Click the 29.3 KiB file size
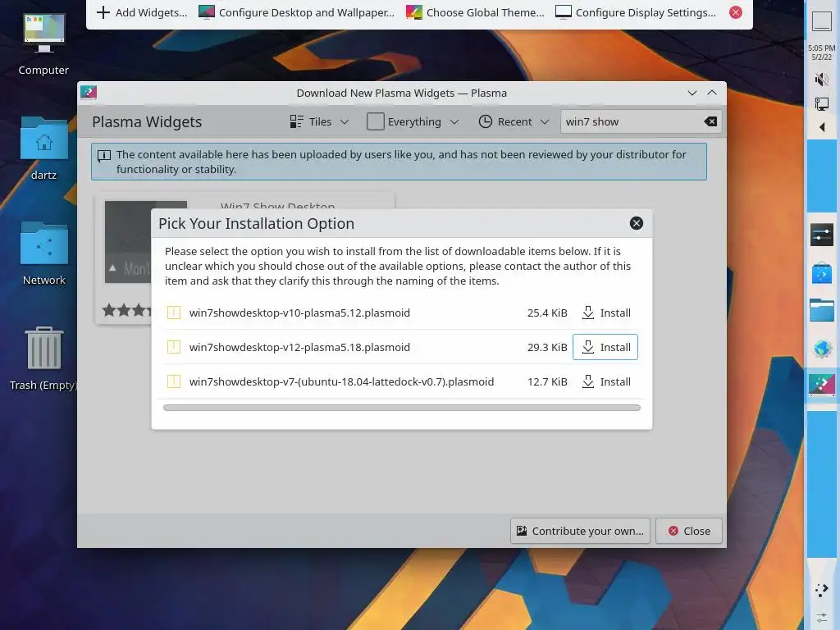This screenshot has height=630, width=840. tap(547, 347)
